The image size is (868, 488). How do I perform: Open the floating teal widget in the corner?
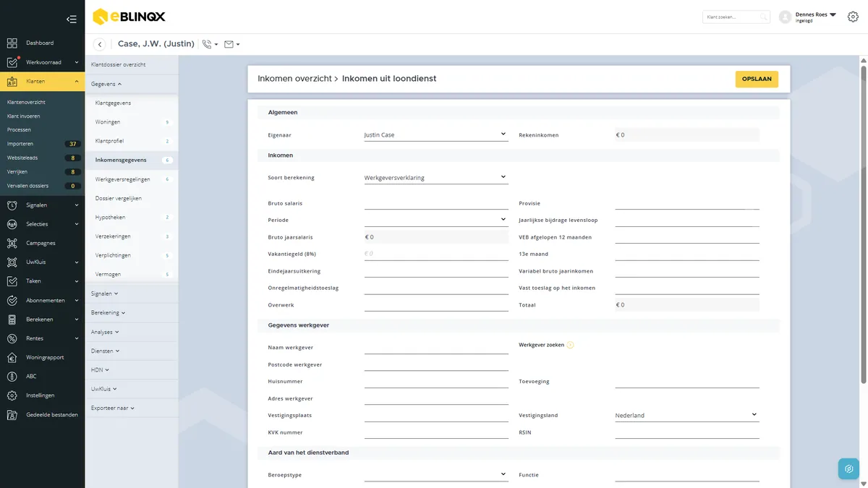pos(848,468)
